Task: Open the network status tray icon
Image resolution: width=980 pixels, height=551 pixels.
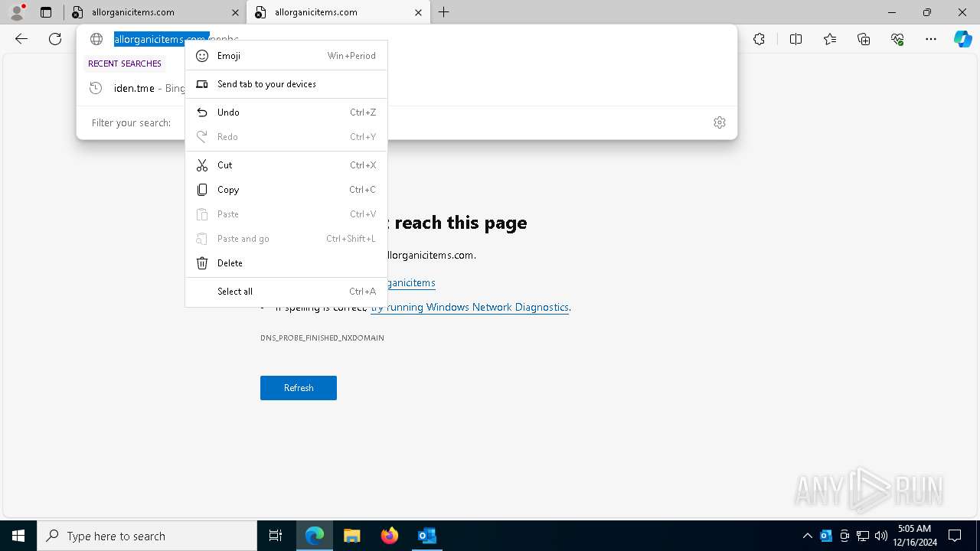Action: pos(863,536)
